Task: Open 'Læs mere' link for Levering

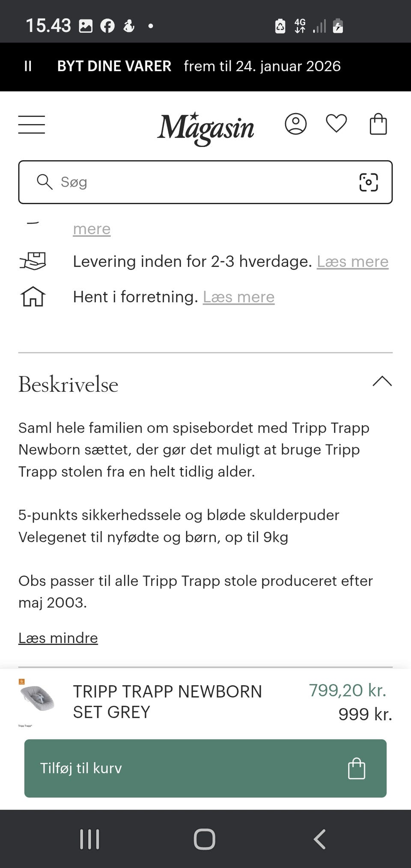Action: 352,261
